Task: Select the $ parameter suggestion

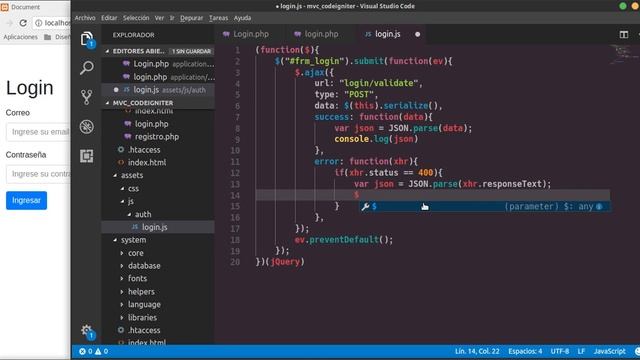Action: click(484, 207)
